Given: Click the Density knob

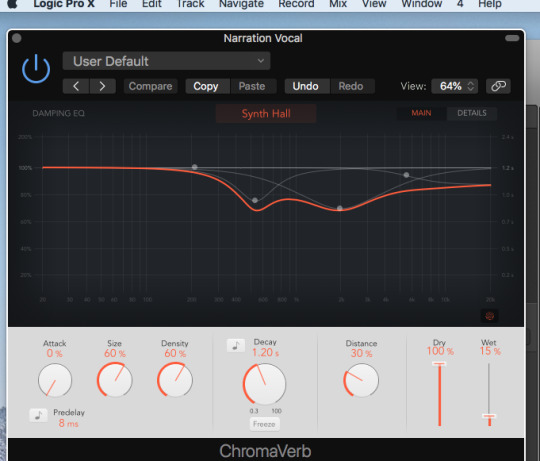Looking at the screenshot, I should pyautogui.click(x=175, y=380).
